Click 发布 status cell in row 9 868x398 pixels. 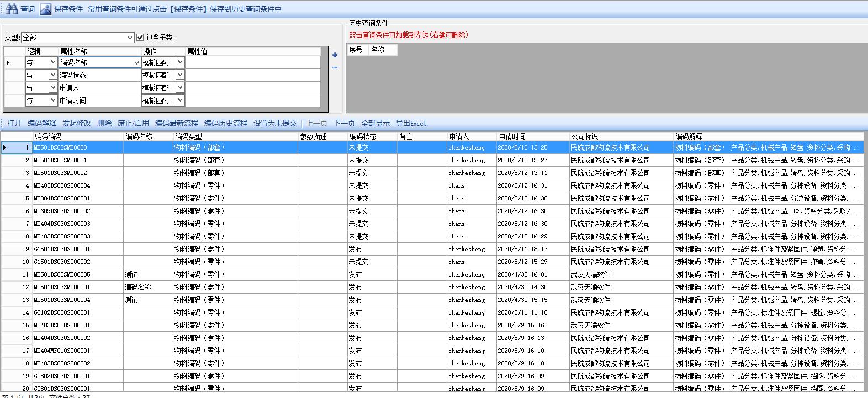tap(372, 249)
